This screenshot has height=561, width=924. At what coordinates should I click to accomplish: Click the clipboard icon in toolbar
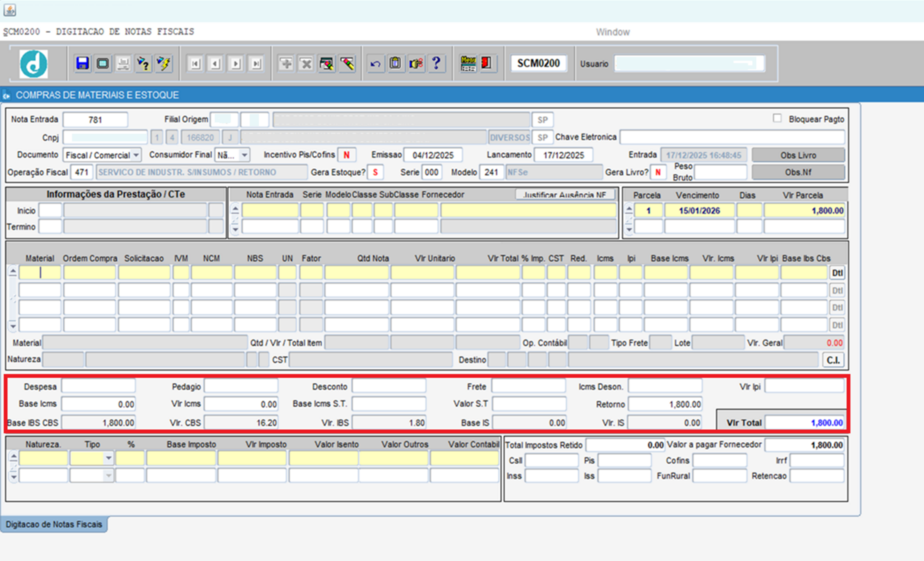click(395, 63)
